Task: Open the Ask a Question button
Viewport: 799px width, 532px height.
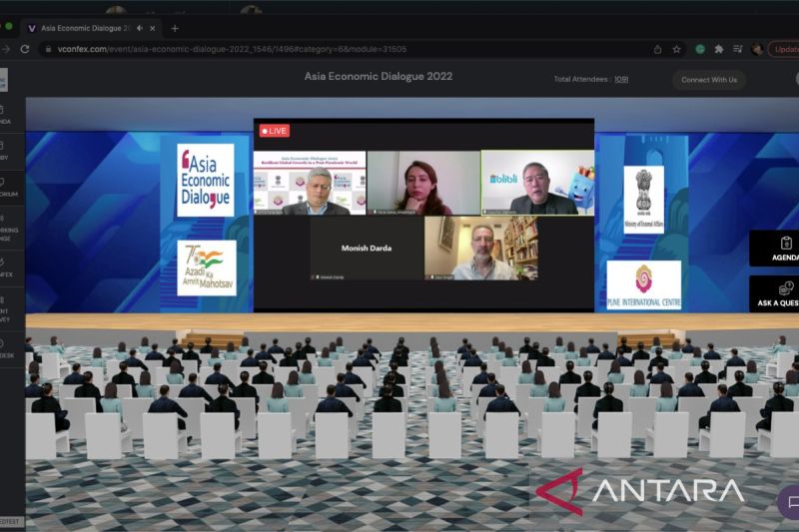Action: 775,294
